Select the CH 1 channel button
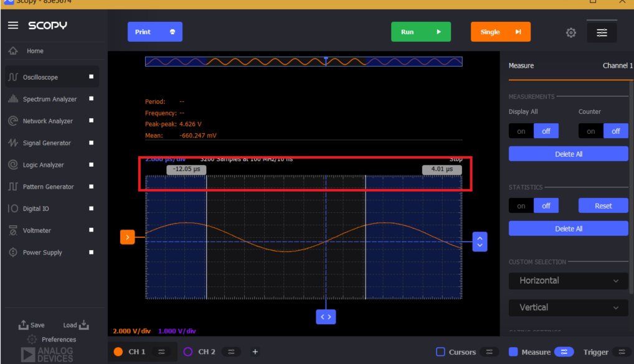Viewport: 634px width, 364px height. [130, 352]
